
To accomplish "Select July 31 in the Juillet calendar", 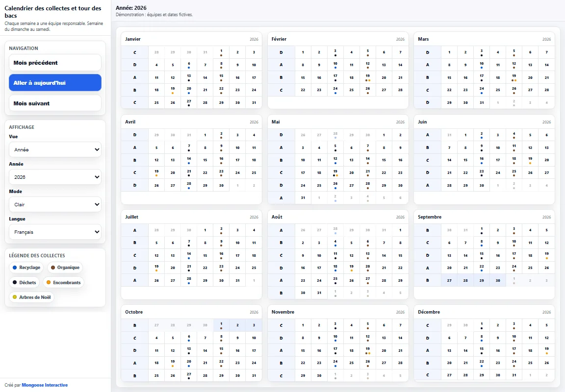I will (237, 280).
